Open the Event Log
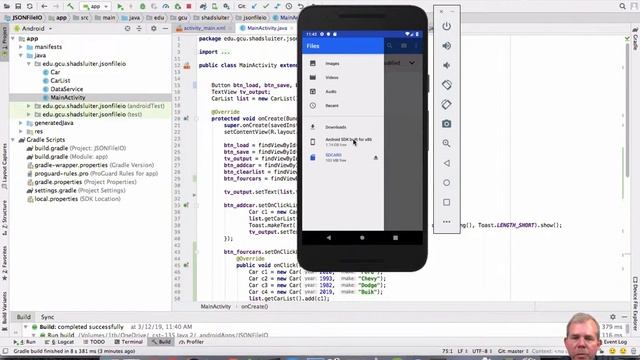 point(615,342)
